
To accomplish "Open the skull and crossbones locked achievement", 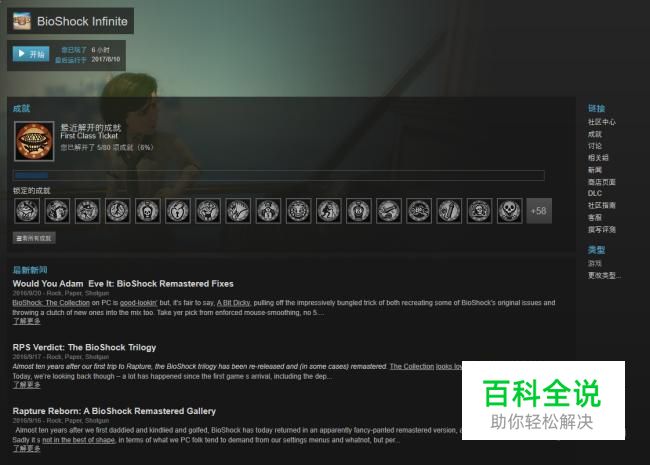I will point(509,211).
